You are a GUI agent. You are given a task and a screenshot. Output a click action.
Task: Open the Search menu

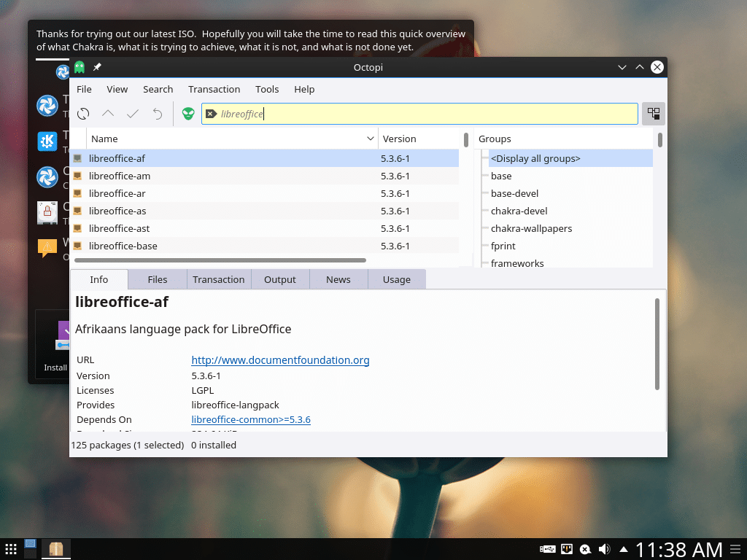[x=158, y=89]
